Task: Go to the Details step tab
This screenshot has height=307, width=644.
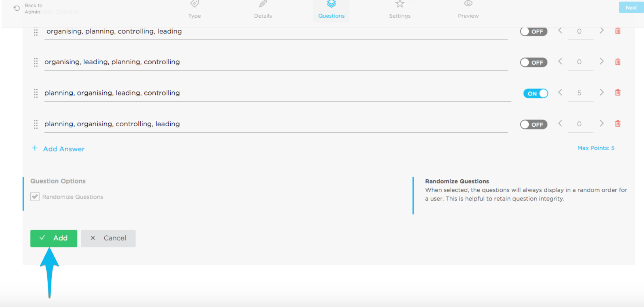Action: [x=263, y=10]
